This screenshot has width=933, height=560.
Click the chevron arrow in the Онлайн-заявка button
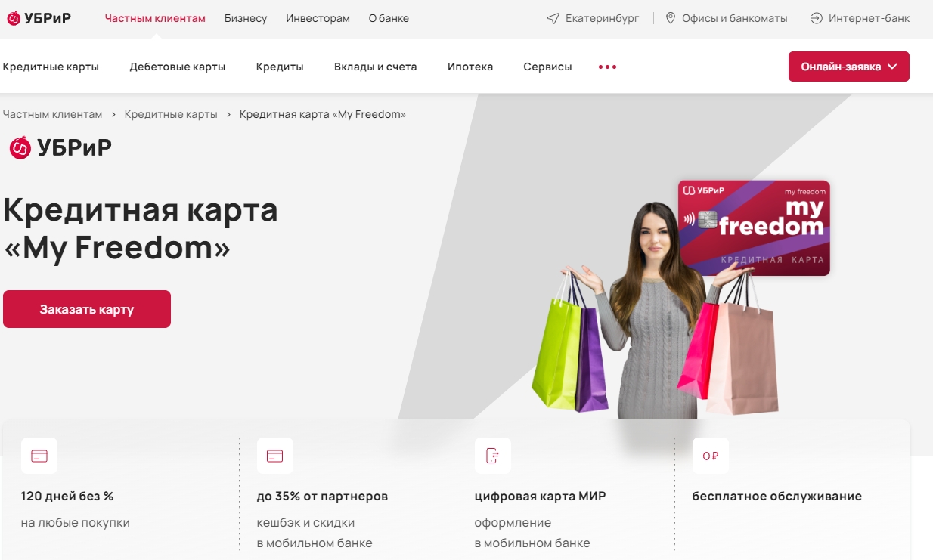pos(892,67)
